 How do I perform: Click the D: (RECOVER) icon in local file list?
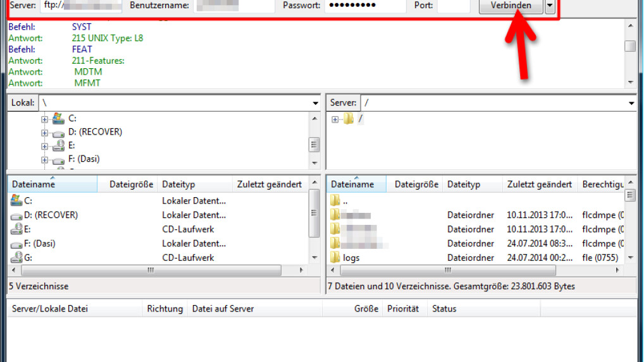(16, 215)
